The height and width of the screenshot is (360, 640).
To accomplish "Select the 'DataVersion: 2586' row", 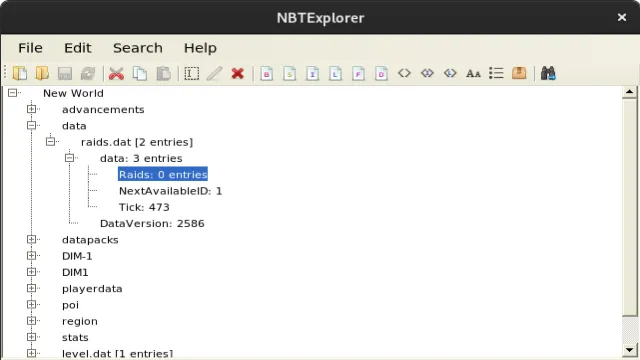I will tap(152, 224).
